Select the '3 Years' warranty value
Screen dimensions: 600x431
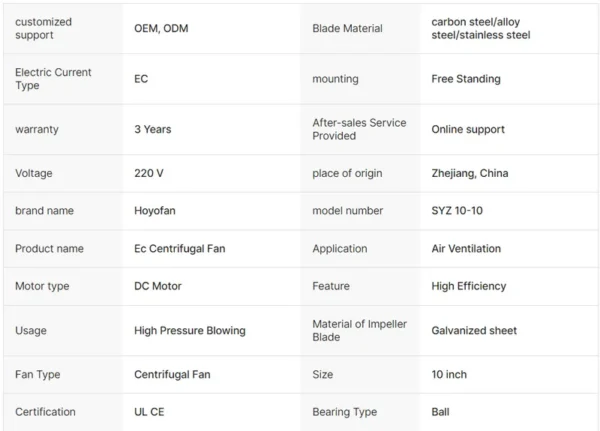pos(152,129)
